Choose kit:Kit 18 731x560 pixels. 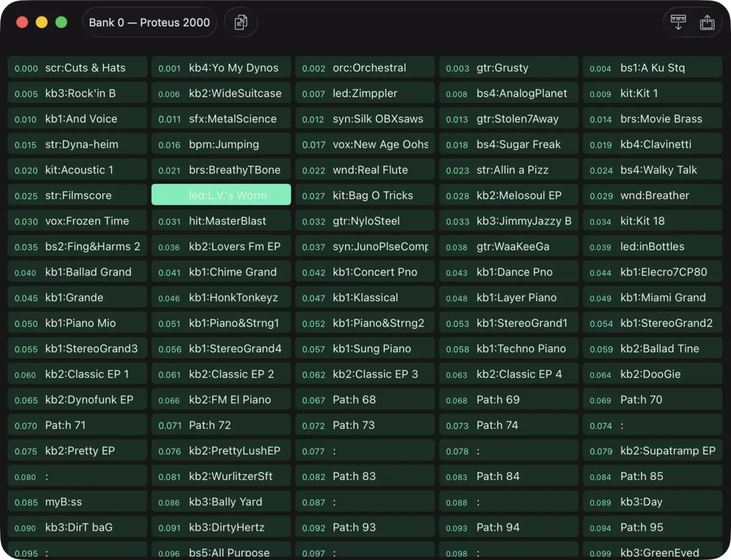pyautogui.click(x=652, y=221)
